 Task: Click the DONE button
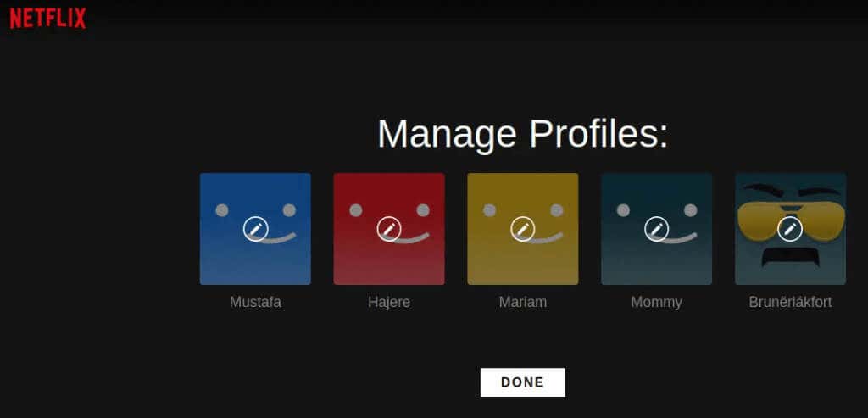click(522, 382)
